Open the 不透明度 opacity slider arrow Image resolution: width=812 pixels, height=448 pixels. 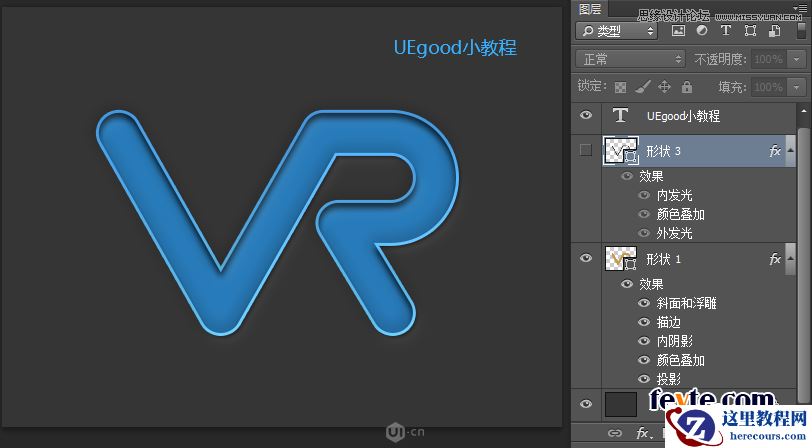pyautogui.click(x=796, y=59)
